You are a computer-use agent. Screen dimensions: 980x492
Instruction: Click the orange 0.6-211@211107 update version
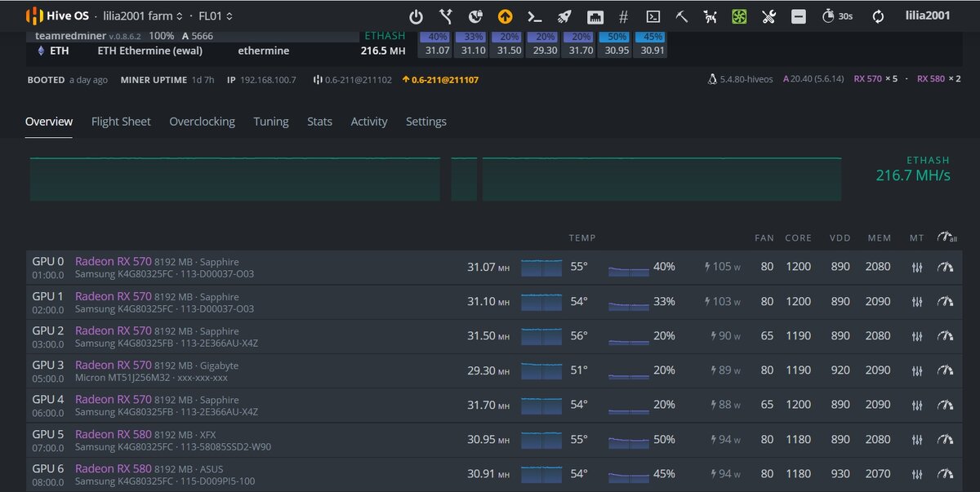440,80
